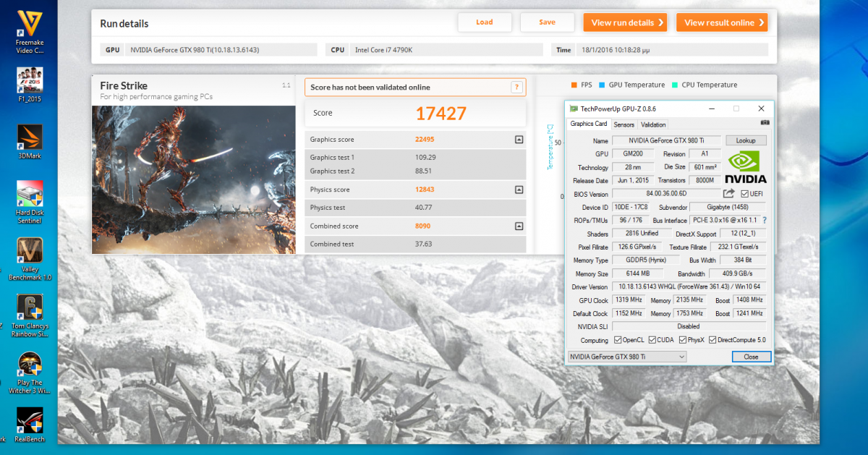Click the Physics score value 12843
This screenshot has width=868, height=455.
pos(425,190)
